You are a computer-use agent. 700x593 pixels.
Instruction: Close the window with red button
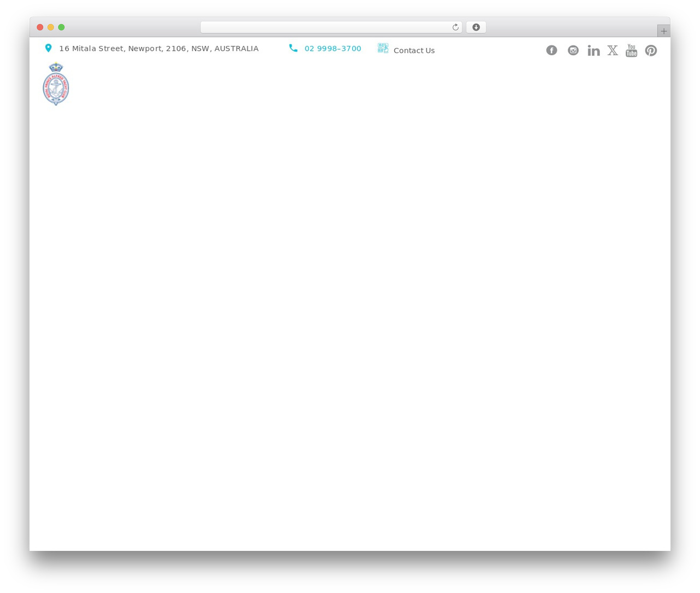pyautogui.click(x=40, y=27)
